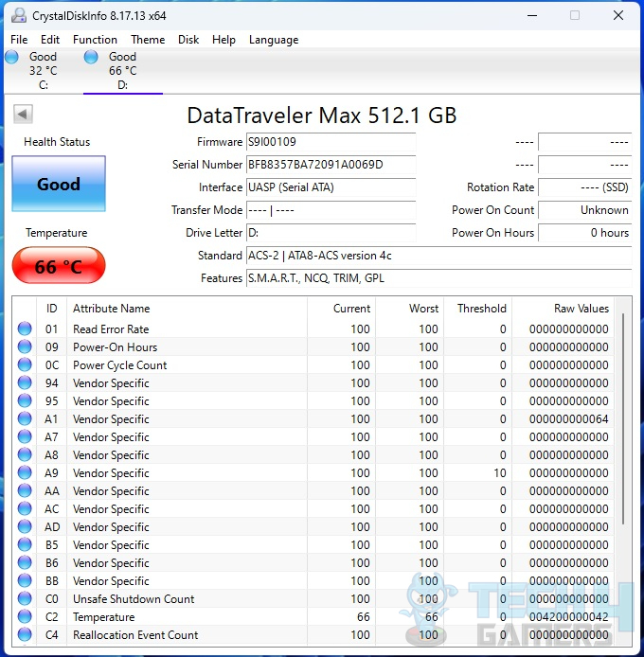
Task: Click status orb for attribute ID A1
Action: 25,418
